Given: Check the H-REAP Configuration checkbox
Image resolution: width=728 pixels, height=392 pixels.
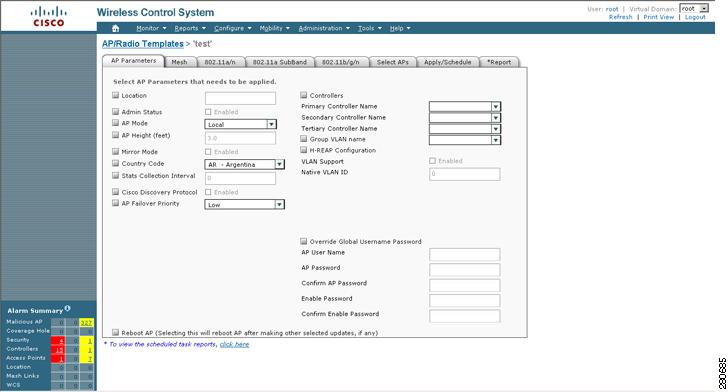Looking at the screenshot, I should click(x=304, y=150).
